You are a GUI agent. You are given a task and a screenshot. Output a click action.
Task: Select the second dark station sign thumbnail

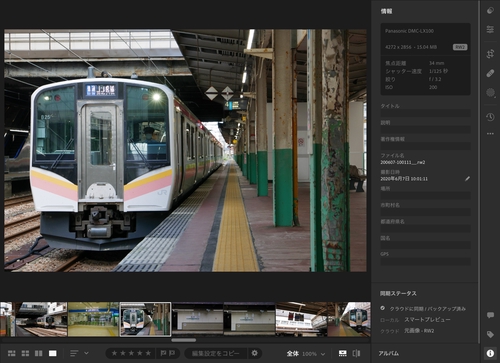click(249, 319)
